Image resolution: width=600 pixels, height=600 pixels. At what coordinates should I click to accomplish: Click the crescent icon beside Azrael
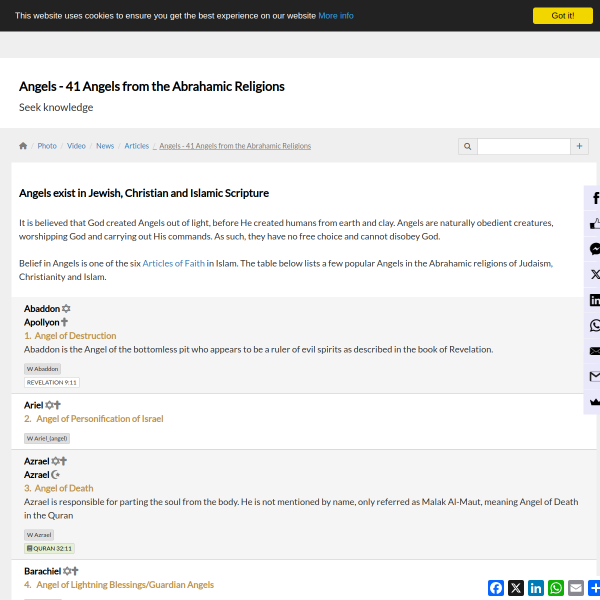click(x=55, y=475)
